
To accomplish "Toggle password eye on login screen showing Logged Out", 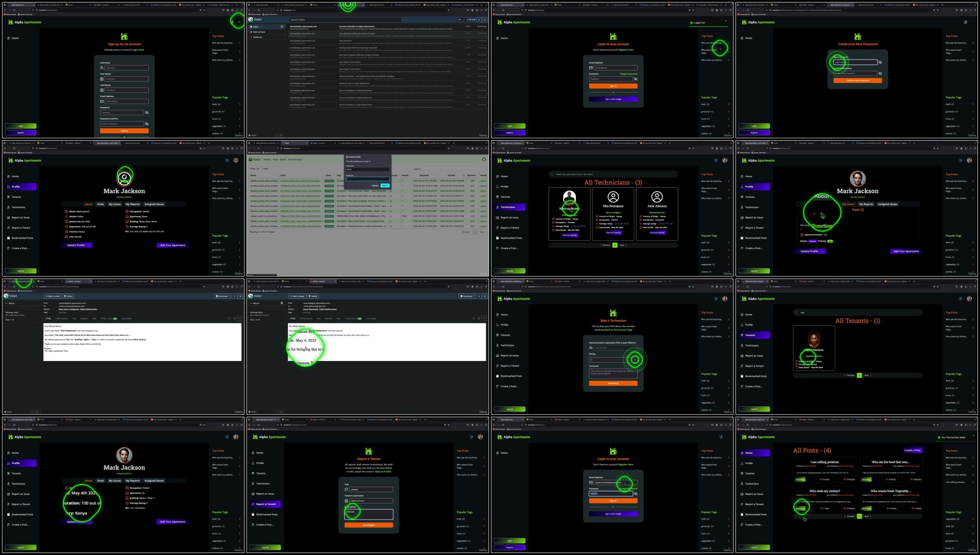I will coord(636,79).
